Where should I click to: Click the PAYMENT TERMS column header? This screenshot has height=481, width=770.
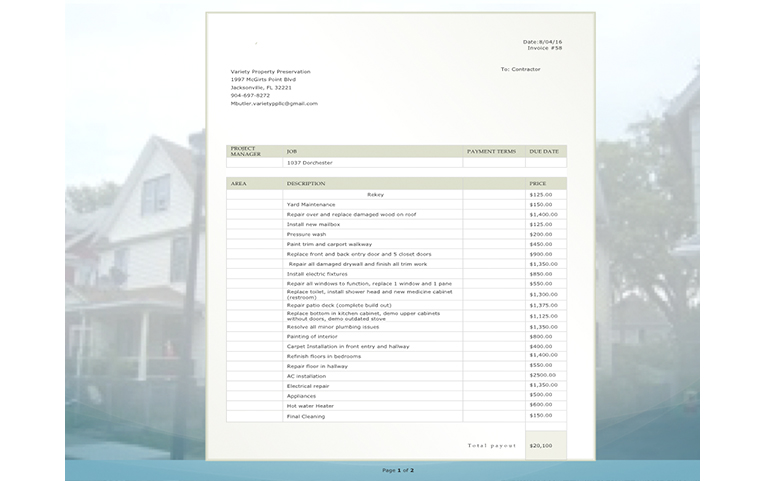[x=491, y=151]
